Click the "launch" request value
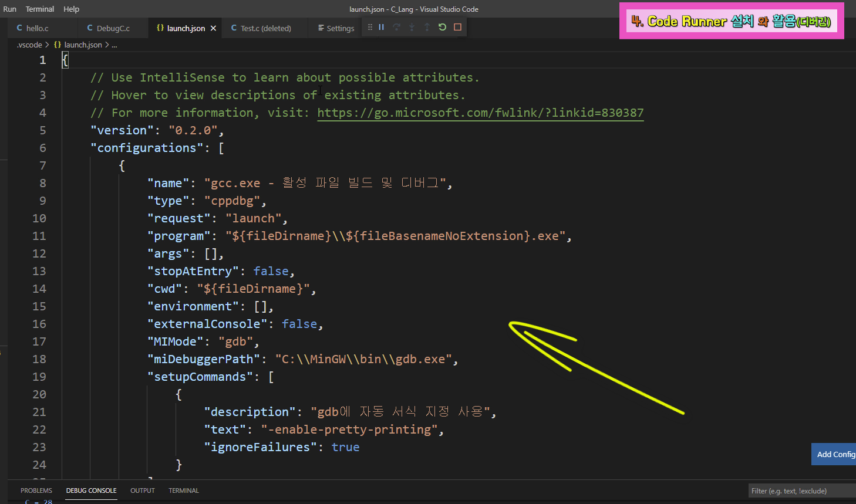 click(254, 218)
